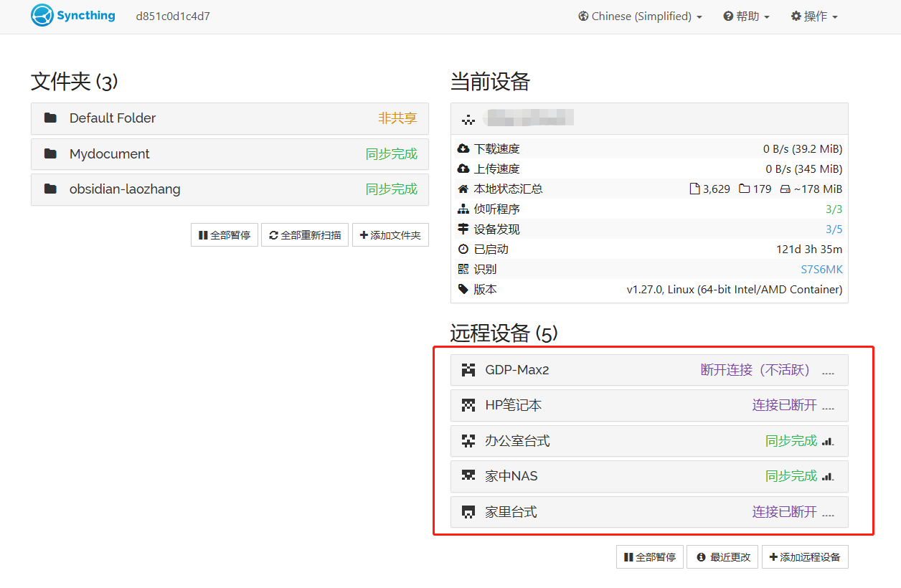901x588 pixels.
Task: Expand the Mydocument folder row
Action: point(230,154)
